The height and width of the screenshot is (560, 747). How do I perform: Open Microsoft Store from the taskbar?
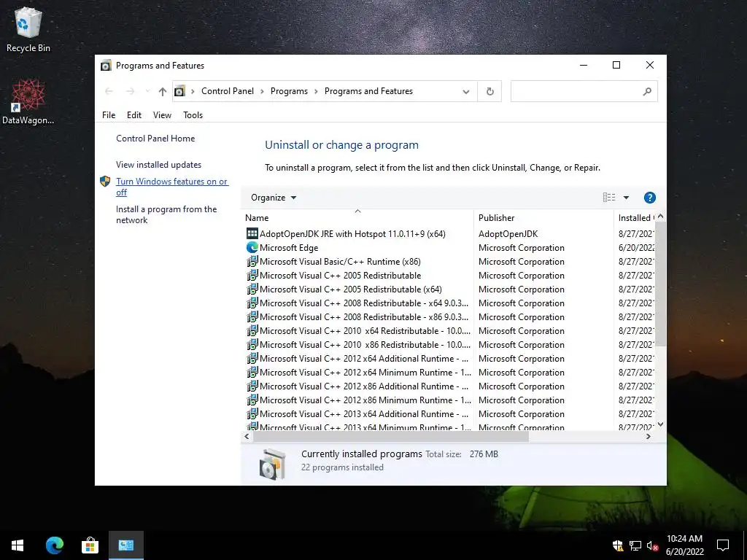(90, 545)
